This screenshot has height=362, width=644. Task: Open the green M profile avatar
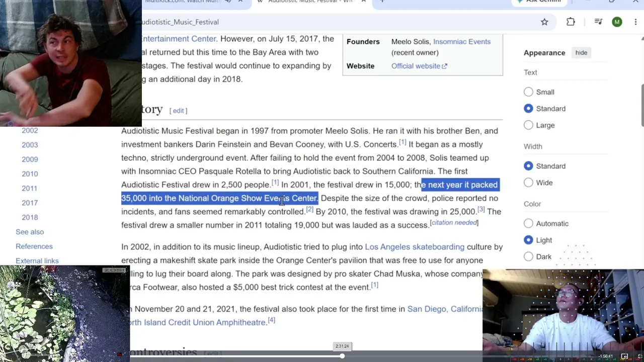pyautogui.click(x=617, y=22)
